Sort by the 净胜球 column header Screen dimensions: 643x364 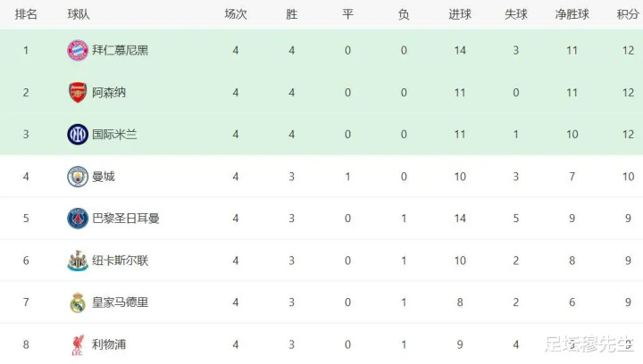571,15
